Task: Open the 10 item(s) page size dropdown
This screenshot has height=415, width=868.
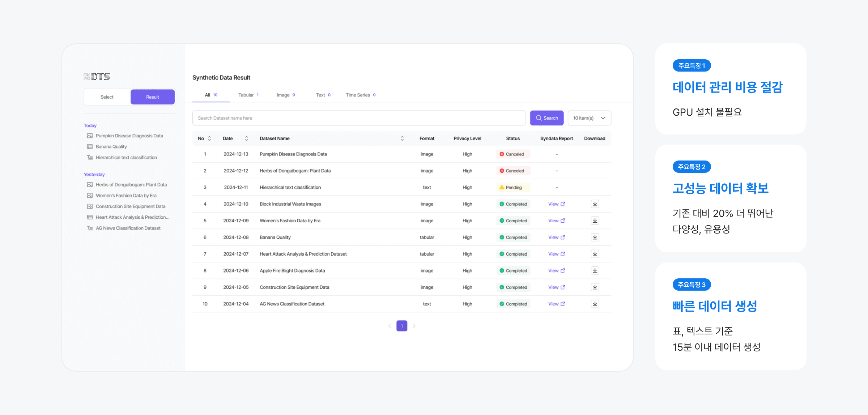Action: click(x=589, y=118)
